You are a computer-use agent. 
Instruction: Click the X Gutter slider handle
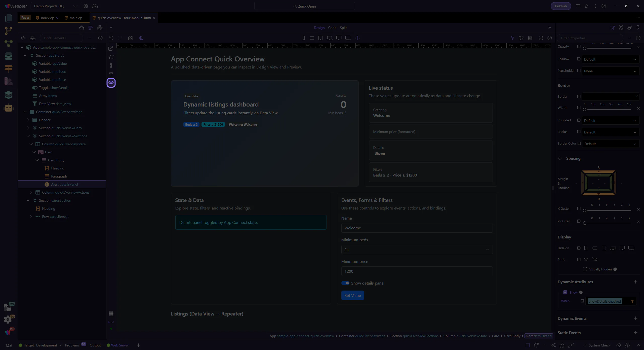coord(585,210)
